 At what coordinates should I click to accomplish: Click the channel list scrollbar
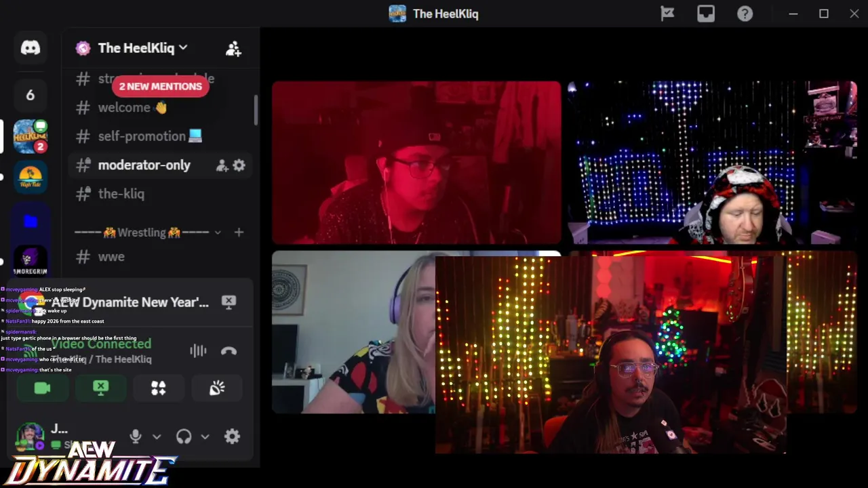pyautogui.click(x=256, y=110)
